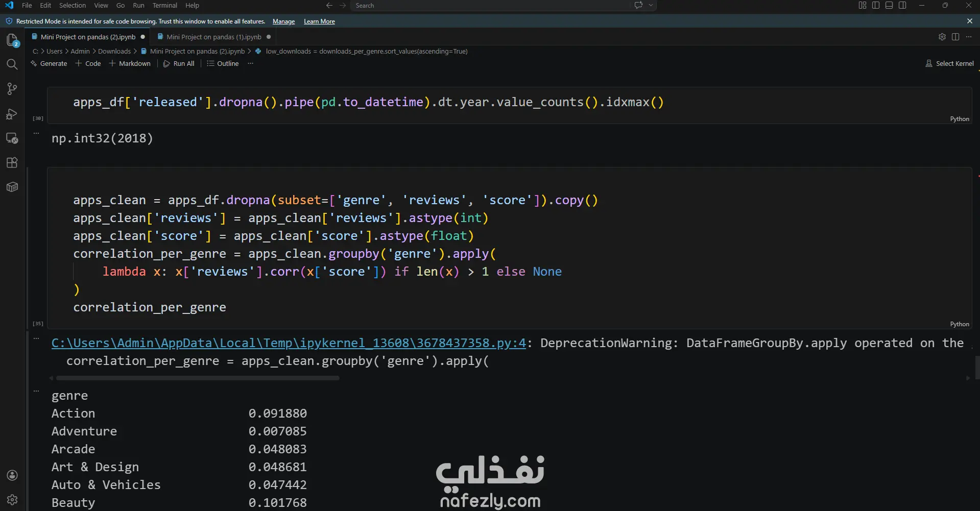The image size is (980, 511).
Task: Add a Code cell
Action: tap(88, 63)
